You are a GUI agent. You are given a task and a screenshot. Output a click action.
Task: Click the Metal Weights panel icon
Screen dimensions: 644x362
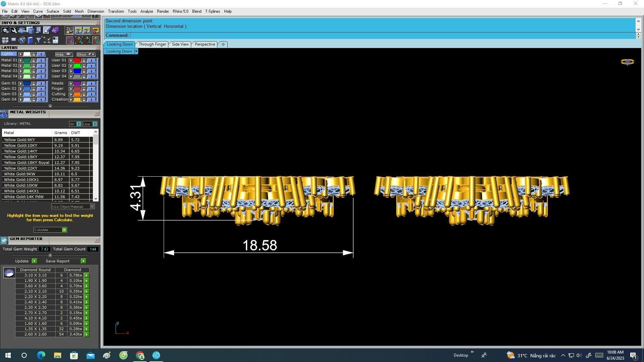click(4, 114)
